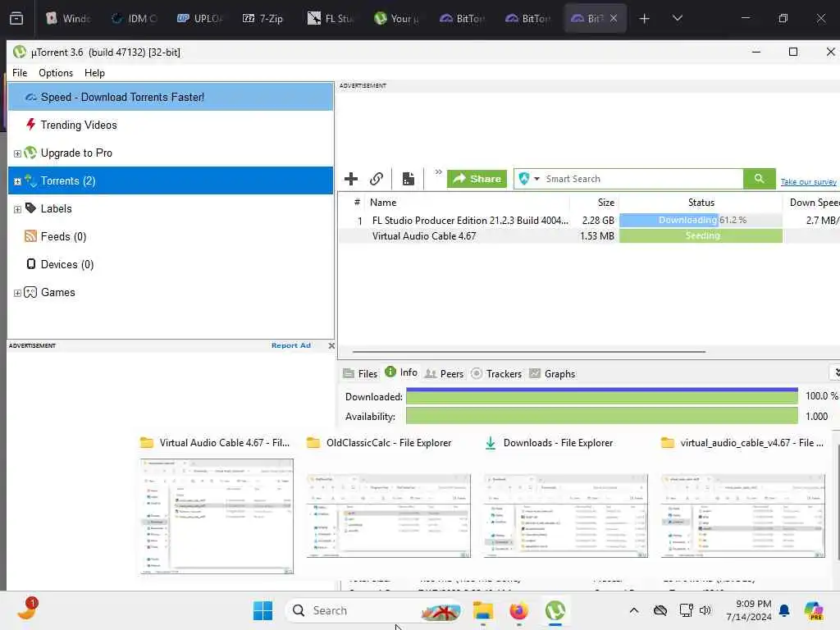Open the File menu
840x630 pixels.
(20, 73)
